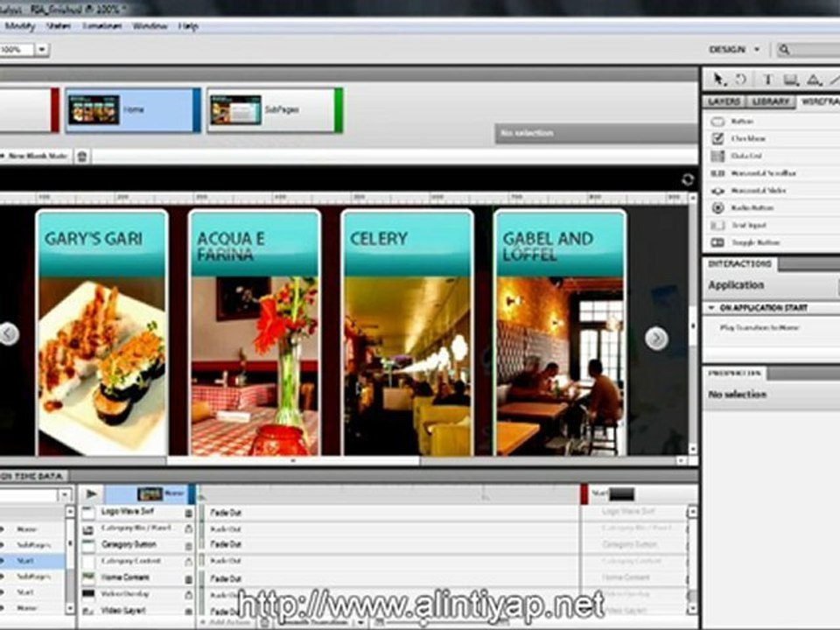Click Play Transition to Home interaction
Screen dimensions: 840x630
759,327
